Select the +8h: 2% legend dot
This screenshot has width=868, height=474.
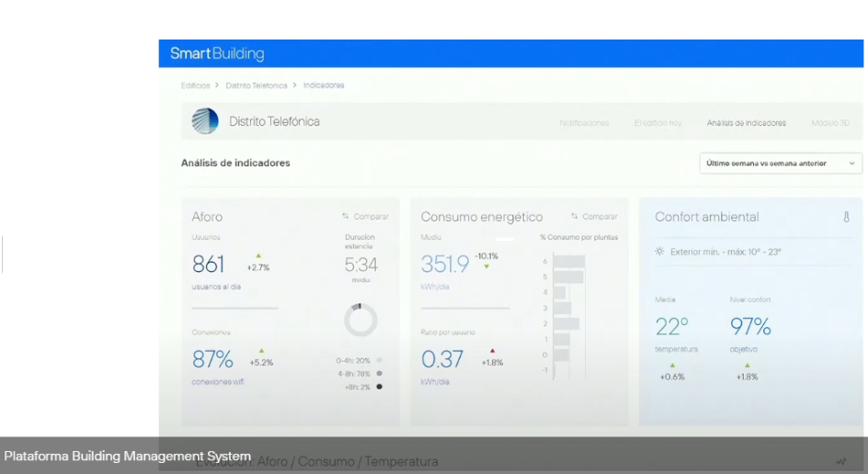click(x=379, y=387)
